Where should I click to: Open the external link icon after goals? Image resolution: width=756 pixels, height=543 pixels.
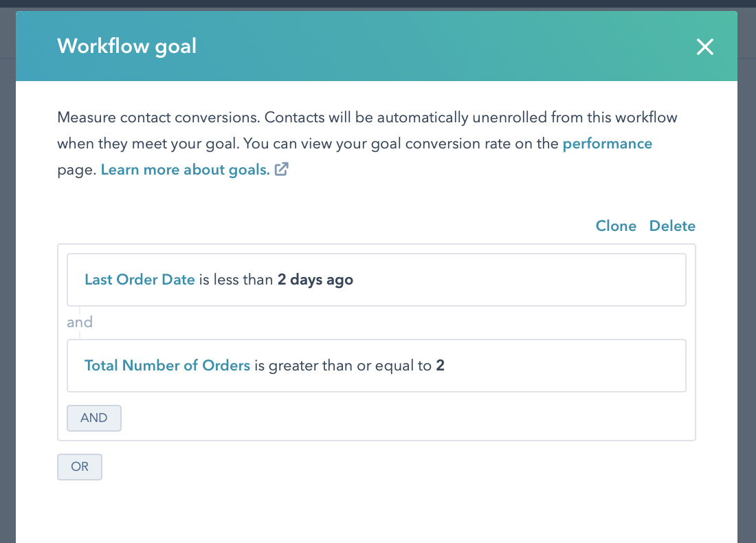coord(281,170)
